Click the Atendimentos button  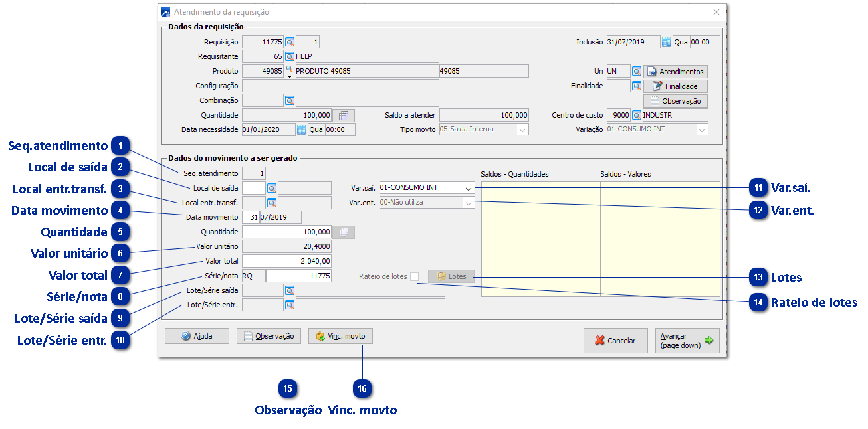tap(675, 72)
